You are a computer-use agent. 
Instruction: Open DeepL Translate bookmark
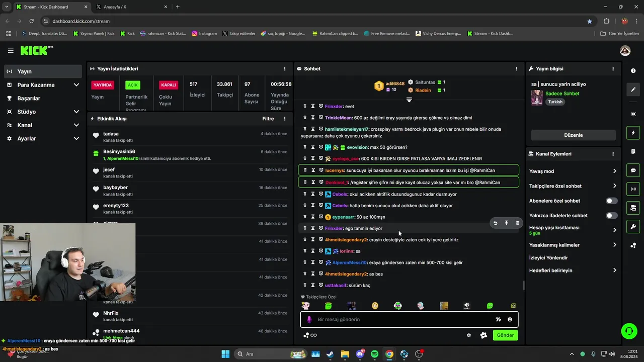pos(44,33)
